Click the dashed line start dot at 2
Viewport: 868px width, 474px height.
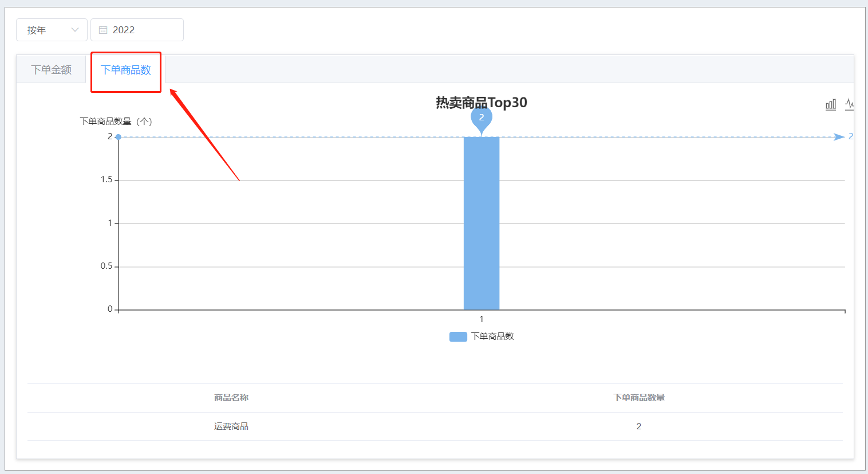coord(118,137)
